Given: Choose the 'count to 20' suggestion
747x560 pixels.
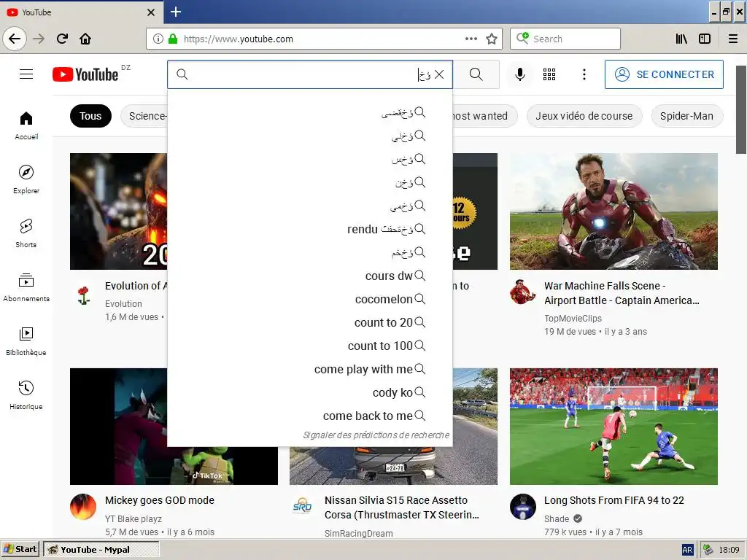Looking at the screenshot, I should pos(309,322).
